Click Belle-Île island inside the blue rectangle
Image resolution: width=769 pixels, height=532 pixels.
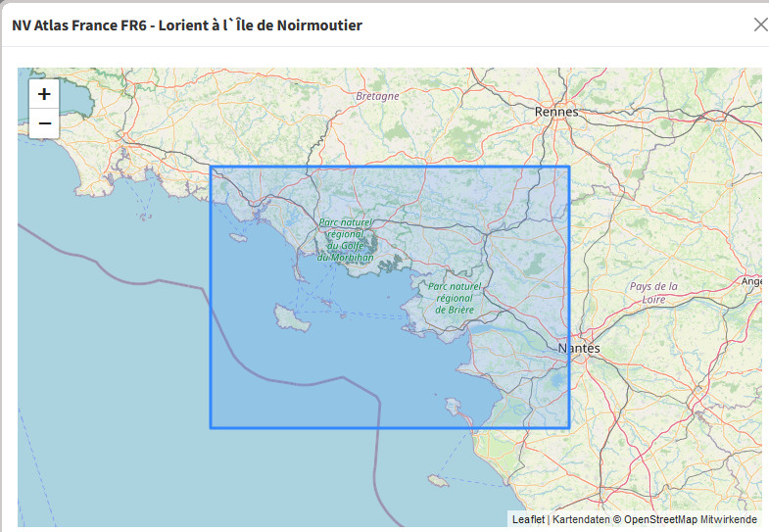click(x=292, y=318)
